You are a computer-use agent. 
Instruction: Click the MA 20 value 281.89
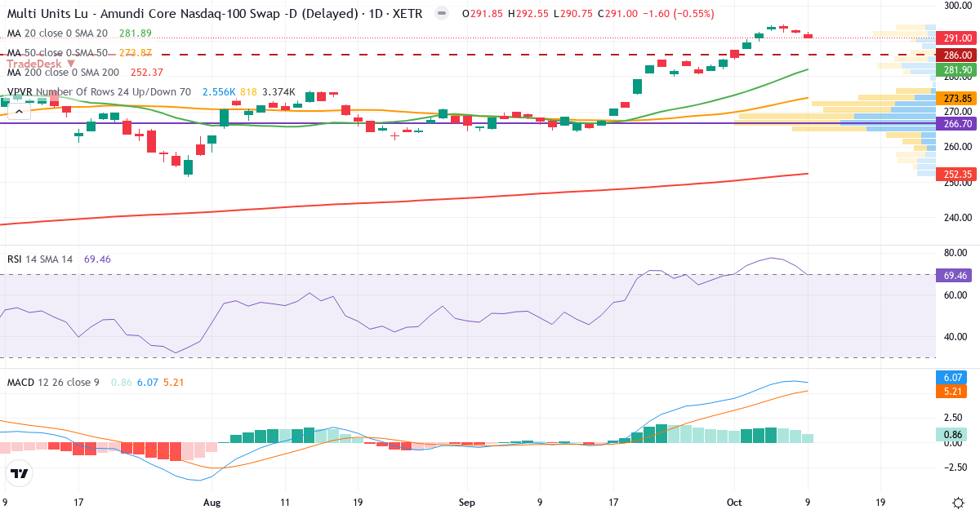pyautogui.click(x=136, y=33)
